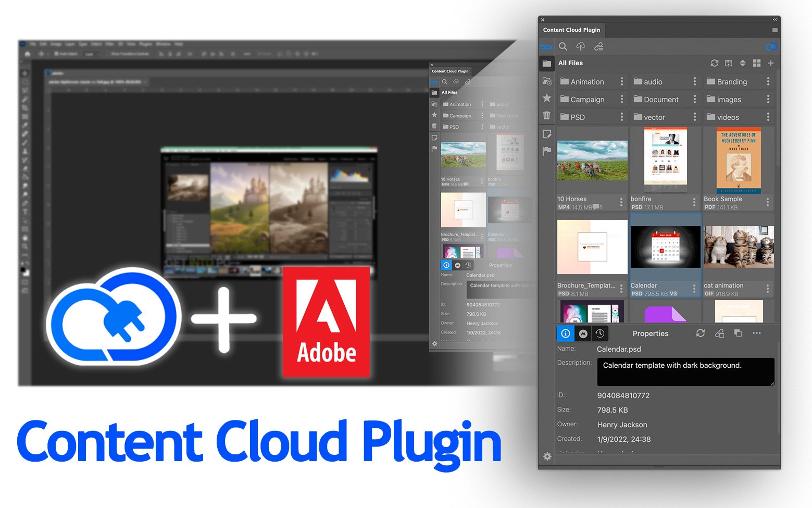Open plugin settings gear icon
This screenshot has width=812, height=508.
pos(547,456)
